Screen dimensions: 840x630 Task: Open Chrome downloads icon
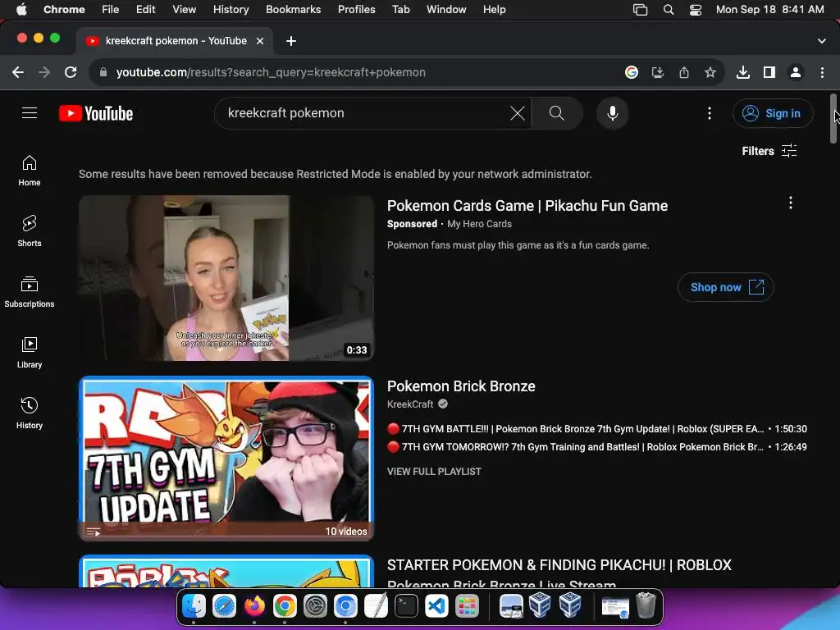tap(743, 72)
